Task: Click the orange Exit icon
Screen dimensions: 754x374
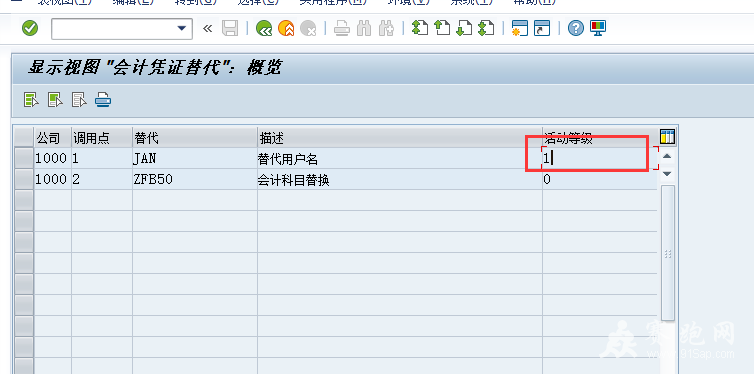Action: click(286, 28)
